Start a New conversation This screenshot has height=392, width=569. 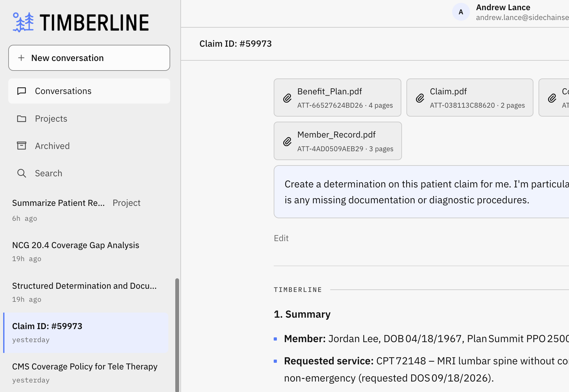pos(89,58)
